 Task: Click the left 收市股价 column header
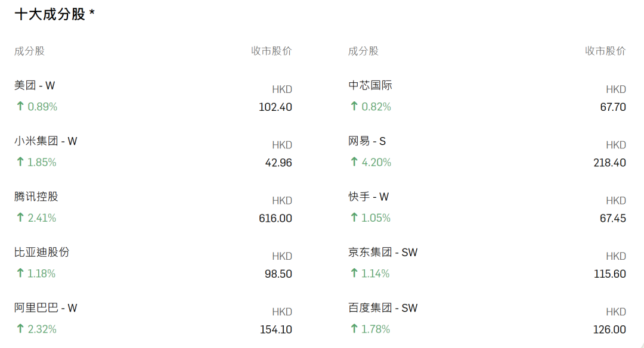(x=271, y=51)
